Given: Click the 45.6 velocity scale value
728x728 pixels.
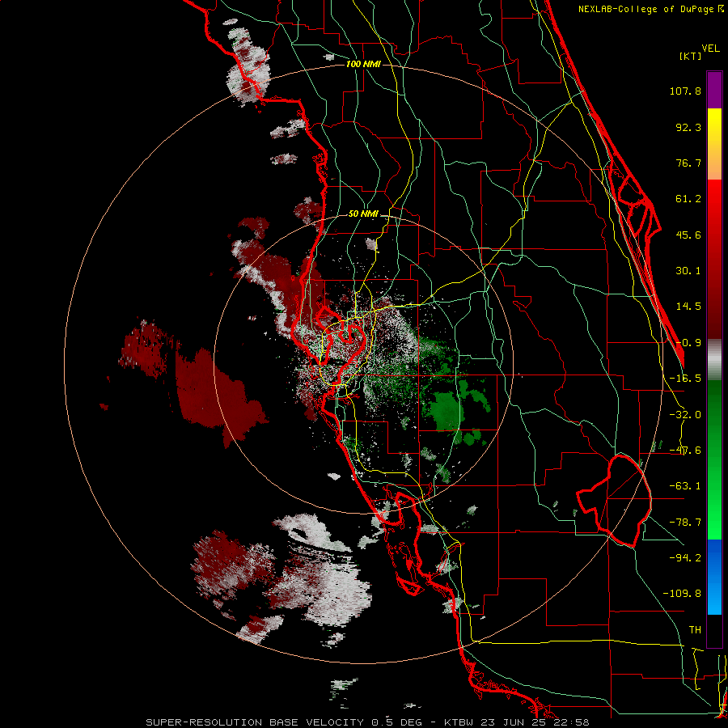Looking at the screenshot, I should [x=688, y=235].
